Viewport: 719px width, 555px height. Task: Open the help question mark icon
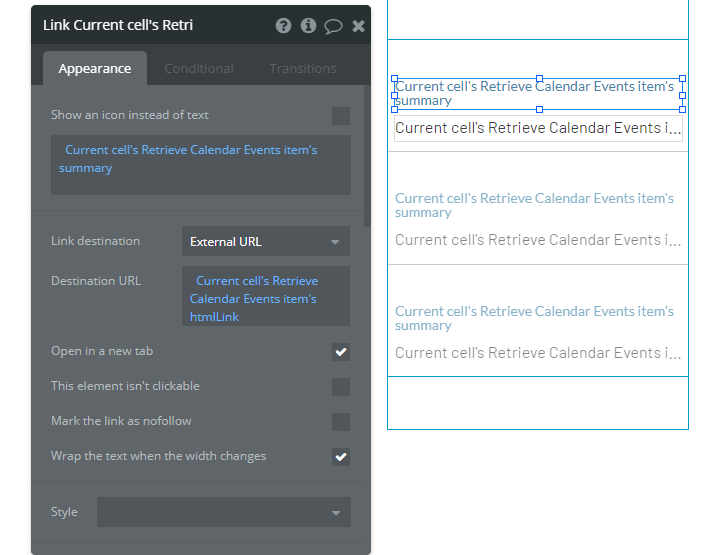(x=284, y=26)
